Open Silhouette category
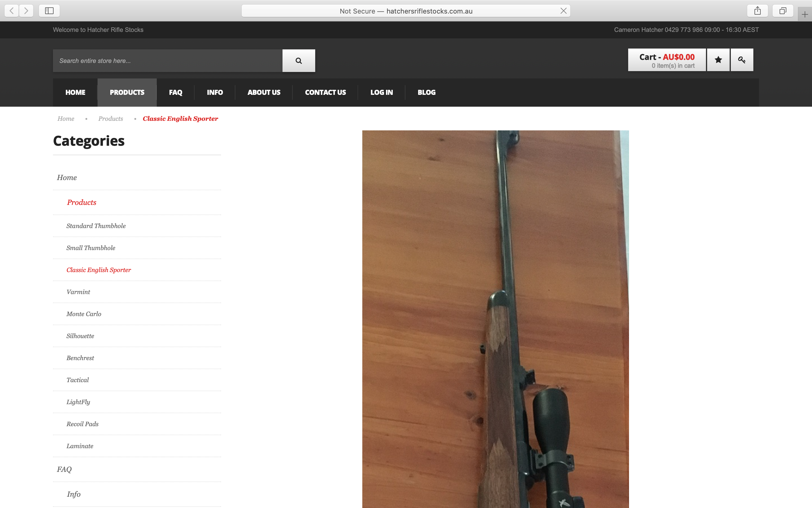The height and width of the screenshot is (508, 812). [80, 336]
